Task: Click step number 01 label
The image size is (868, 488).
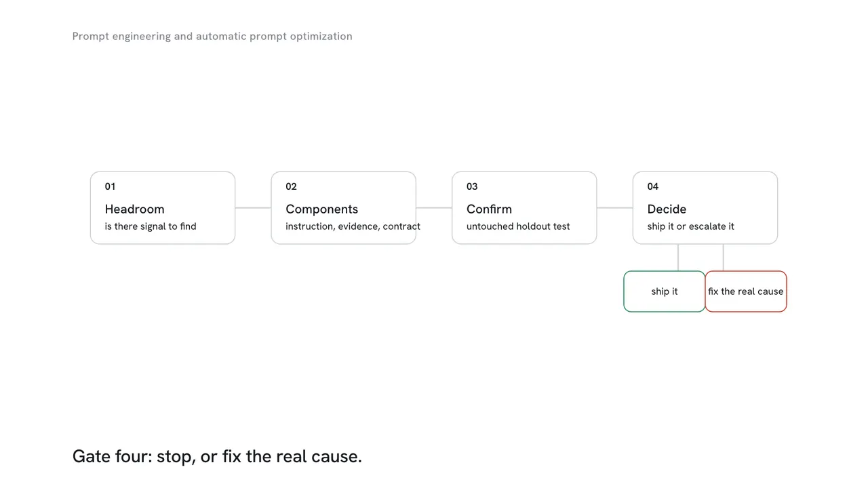Action: [110, 186]
